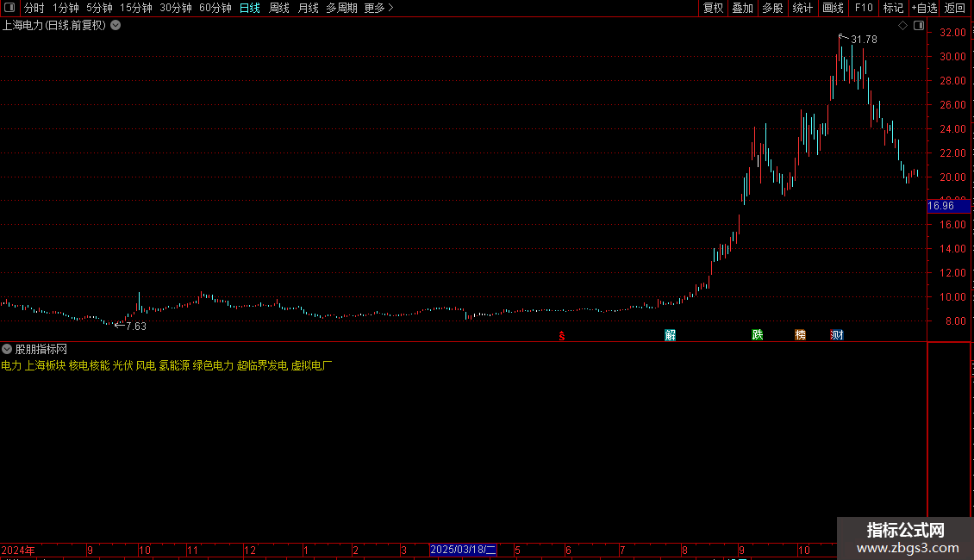The height and width of the screenshot is (560, 974).
Task: Click the 解 event marker
Action: tap(671, 335)
